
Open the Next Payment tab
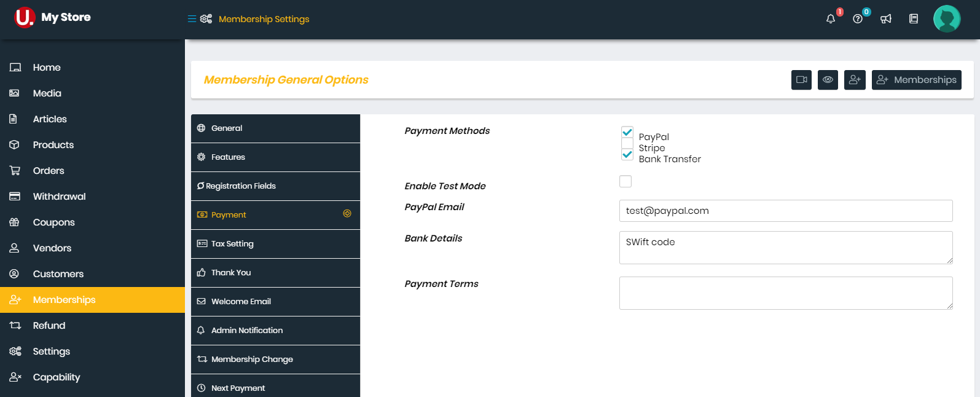click(x=275, y=386)
